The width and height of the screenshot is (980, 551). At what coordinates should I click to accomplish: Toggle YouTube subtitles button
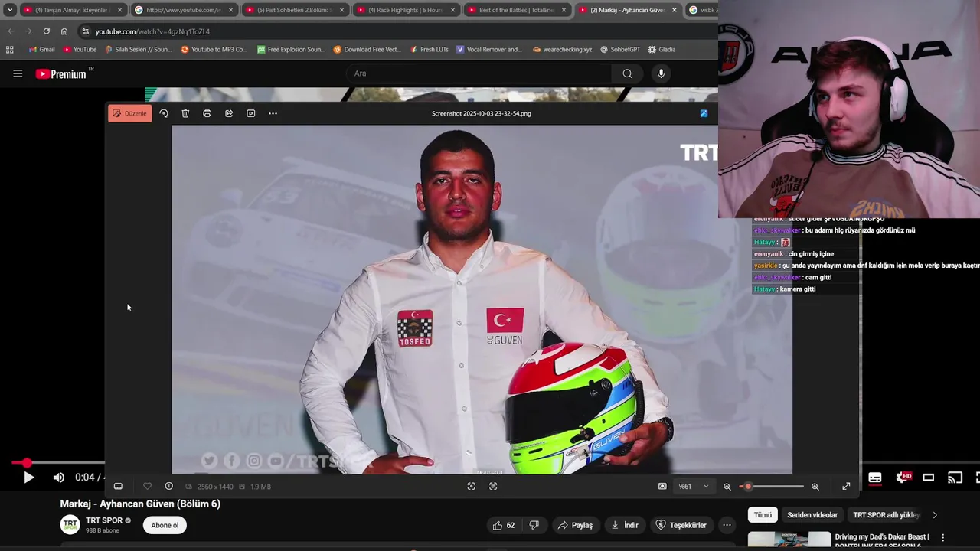tap(875, 478)
